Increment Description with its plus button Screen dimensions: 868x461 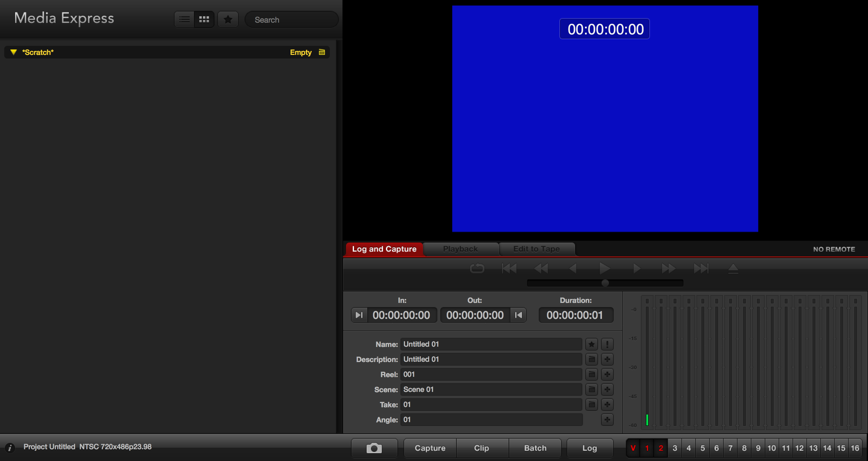click(x=607, y=359)
